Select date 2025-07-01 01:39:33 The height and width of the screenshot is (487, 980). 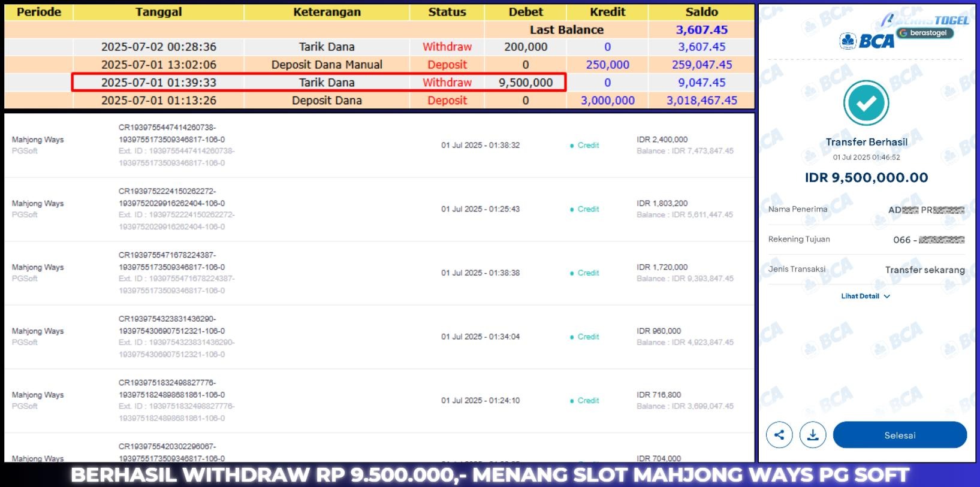[158, 83]
